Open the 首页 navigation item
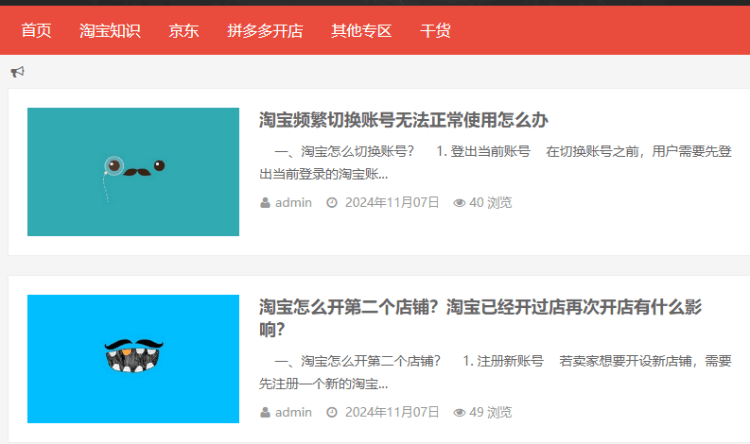The height and width of the screenshot is (444, 750). [x=36, y=31]
